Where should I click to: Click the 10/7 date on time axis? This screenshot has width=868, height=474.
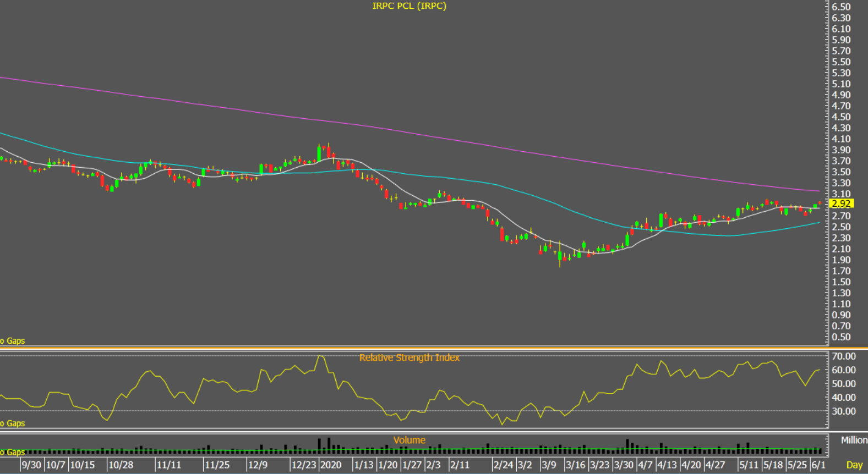(x=56, y=465)
